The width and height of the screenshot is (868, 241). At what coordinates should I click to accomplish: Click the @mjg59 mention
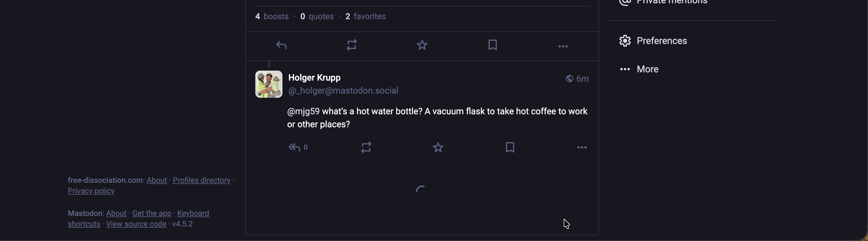(303, 112)
